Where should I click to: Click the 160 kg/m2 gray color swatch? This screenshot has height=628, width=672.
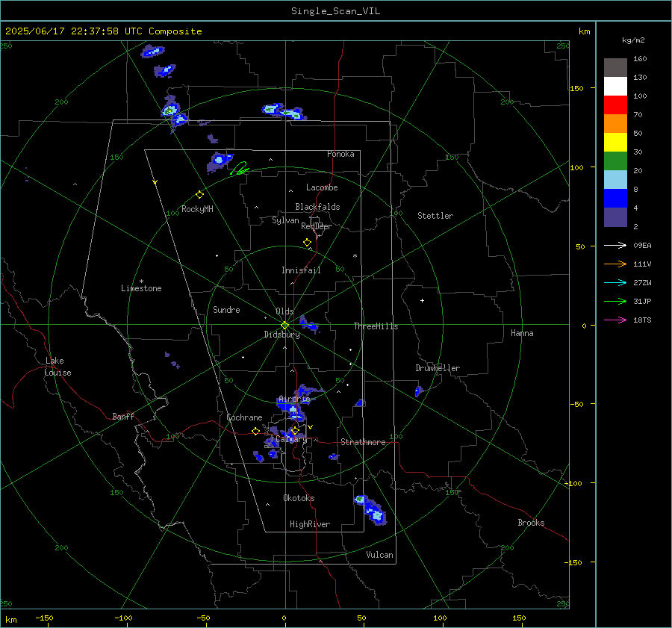[615, 68]
